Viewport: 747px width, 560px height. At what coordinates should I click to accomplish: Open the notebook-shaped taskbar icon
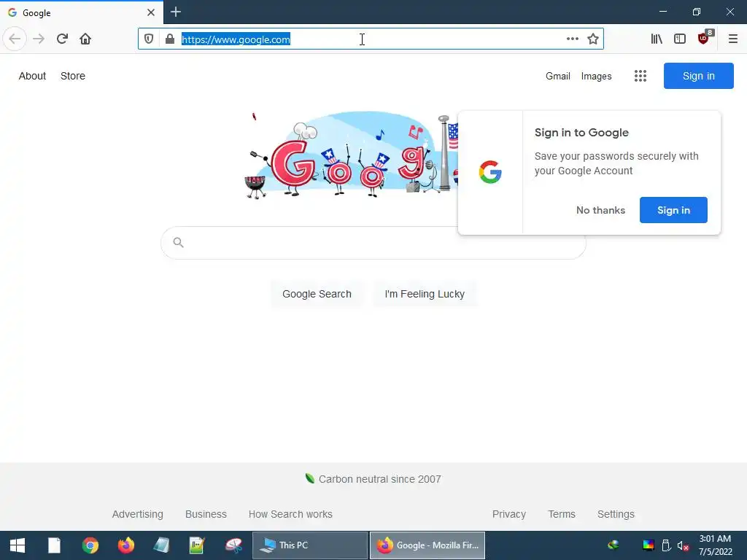161,545
